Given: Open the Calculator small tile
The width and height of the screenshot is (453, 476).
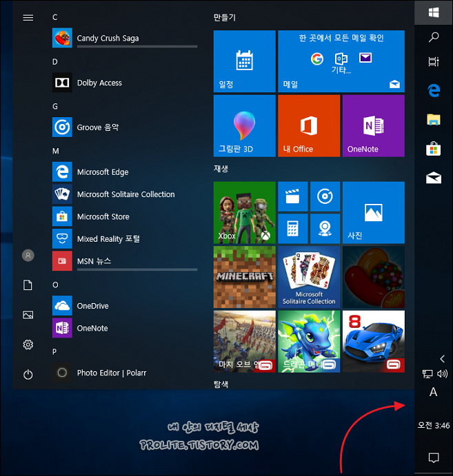Looking at the screenshot, I should (293, 229).
